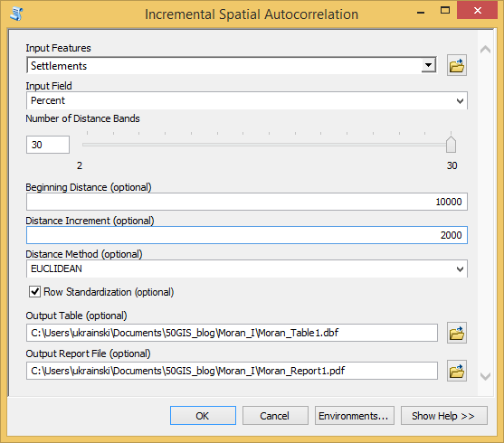
Task: Open the Environments... settings
Action: coord(354,416)
